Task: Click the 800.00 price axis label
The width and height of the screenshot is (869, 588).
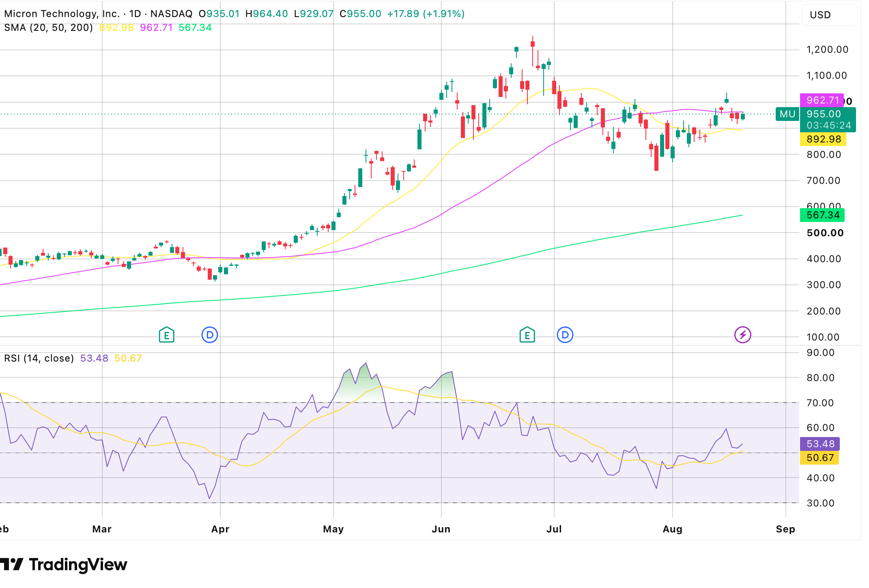Action: [824, 155]
